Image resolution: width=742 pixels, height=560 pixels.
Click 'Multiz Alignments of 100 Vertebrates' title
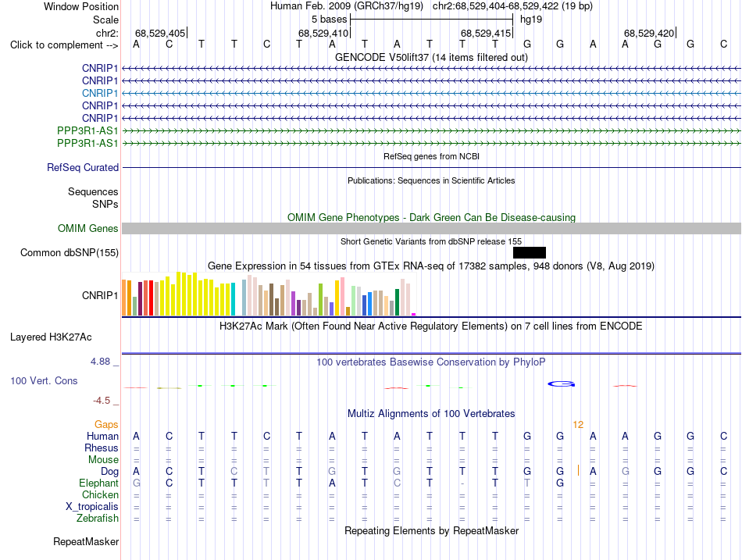[431, 414]
